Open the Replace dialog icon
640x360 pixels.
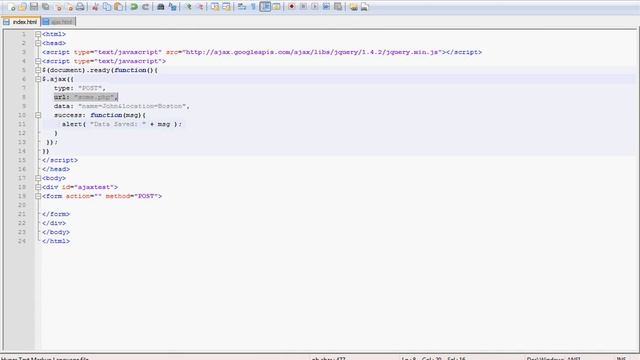point(172,7)
